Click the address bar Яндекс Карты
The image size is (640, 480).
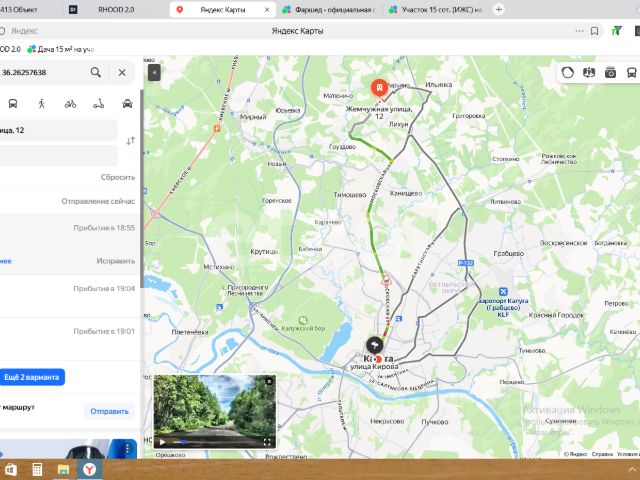(297, 31)
